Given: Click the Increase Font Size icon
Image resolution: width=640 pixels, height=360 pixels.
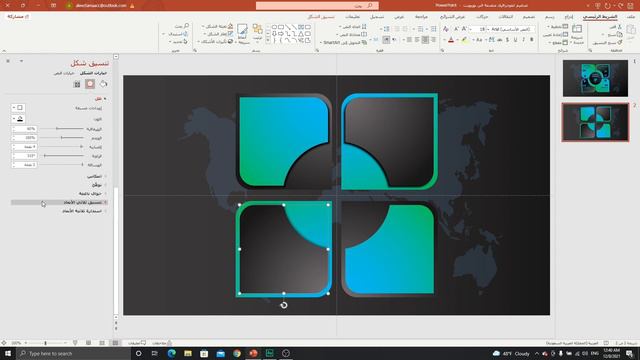Looking at the screenshot, I should [464, 29].
